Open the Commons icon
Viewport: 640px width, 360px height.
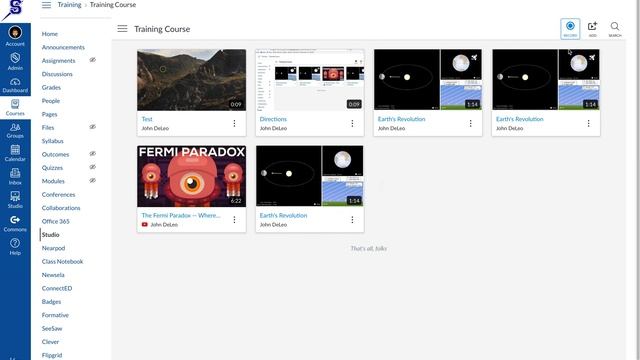click(x=15, y=224)
